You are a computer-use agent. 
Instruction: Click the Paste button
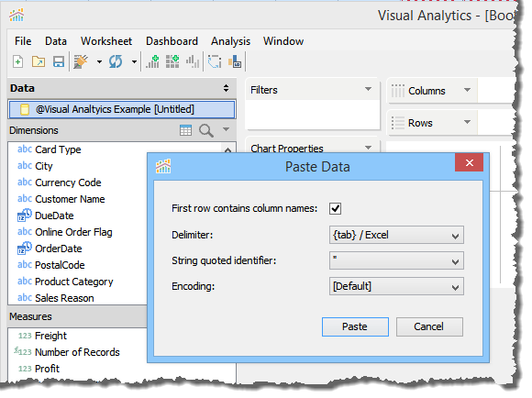(355, 326)
